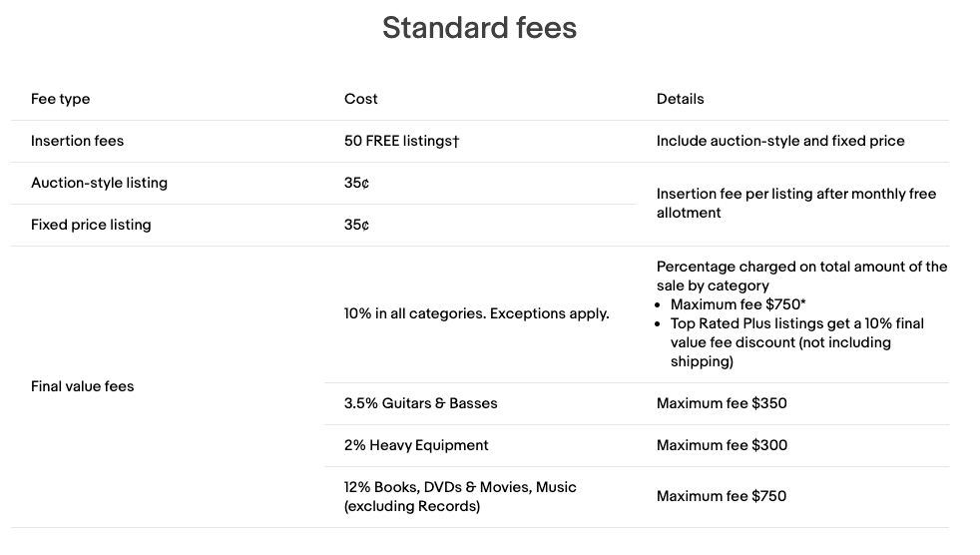Click the "Cost" column header
This screenshot has height=555, width=980.
pos(360,99)
